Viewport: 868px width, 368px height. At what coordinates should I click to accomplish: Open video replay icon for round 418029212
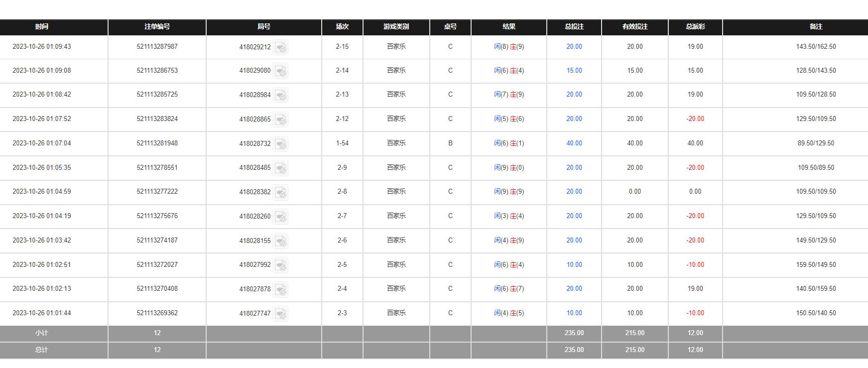(x=281, y=47)
